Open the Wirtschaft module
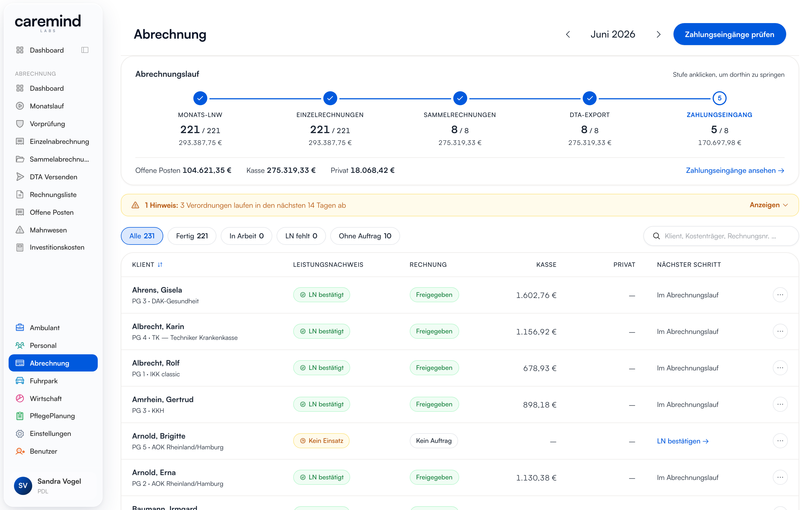 (53, 398)
